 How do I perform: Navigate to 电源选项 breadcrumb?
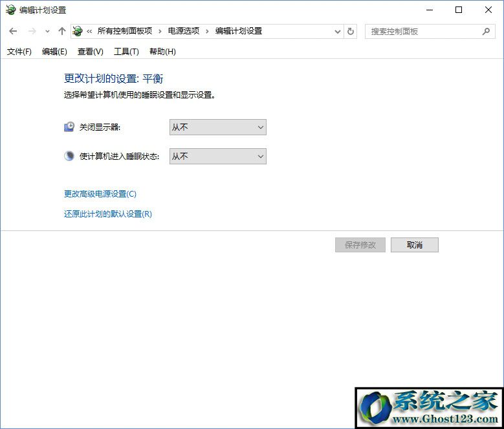click(184, 31)
